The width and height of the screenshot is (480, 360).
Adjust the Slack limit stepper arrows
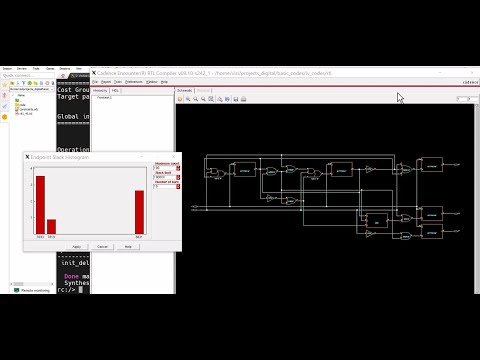pyautogui.click(x=178, y=177)
